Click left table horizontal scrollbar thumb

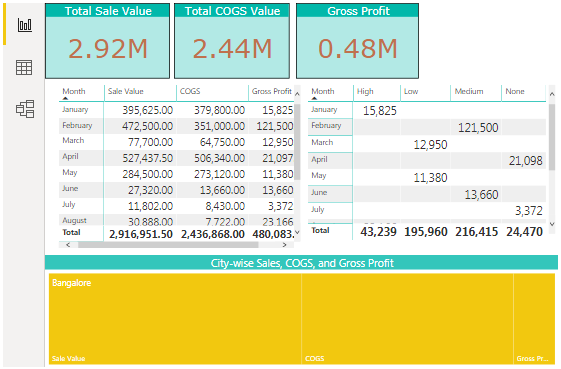click(x=168, y=245)
